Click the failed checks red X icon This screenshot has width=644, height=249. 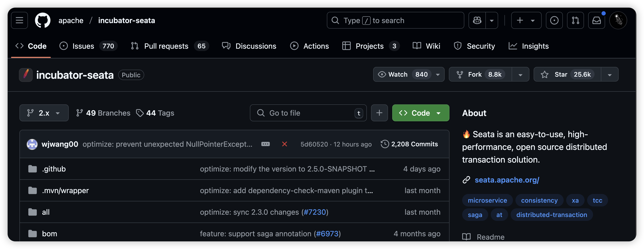click(284, 144)
